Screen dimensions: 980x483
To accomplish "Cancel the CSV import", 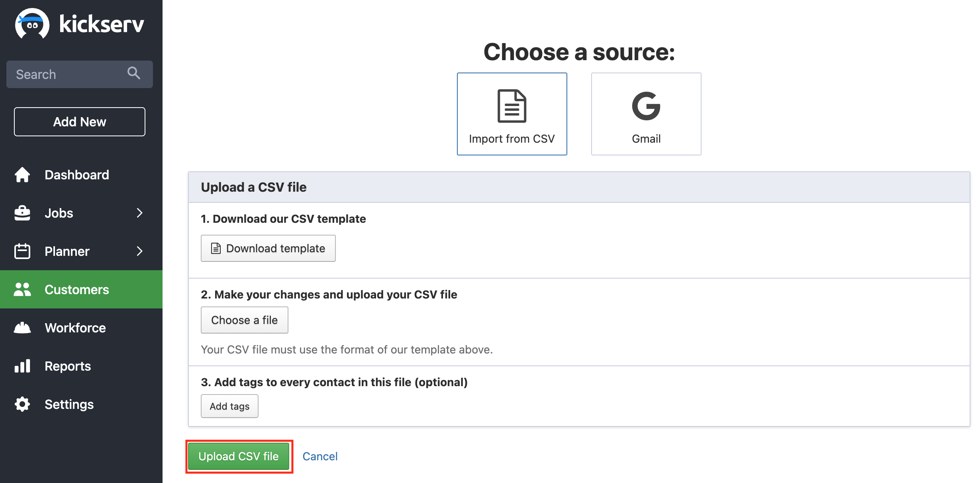I will point(320,456).
